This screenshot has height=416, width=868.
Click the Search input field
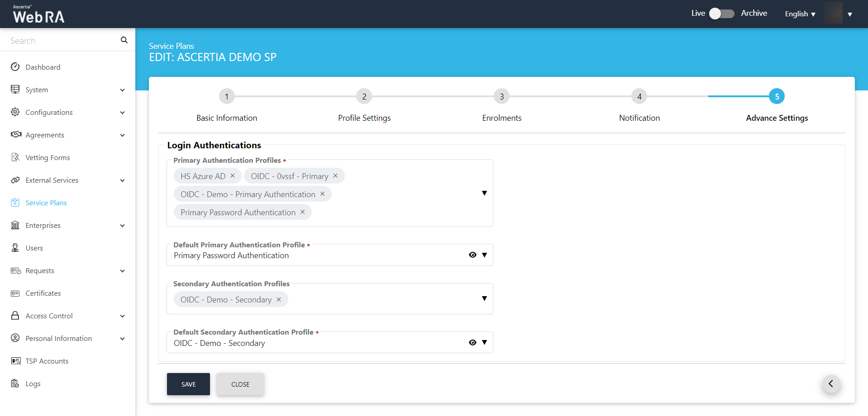(61, 41)
